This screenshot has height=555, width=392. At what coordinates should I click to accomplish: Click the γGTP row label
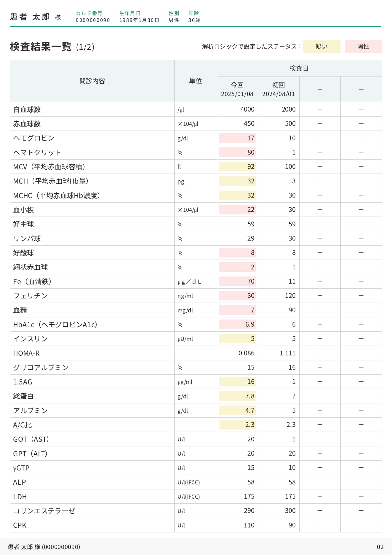(21, 468)
